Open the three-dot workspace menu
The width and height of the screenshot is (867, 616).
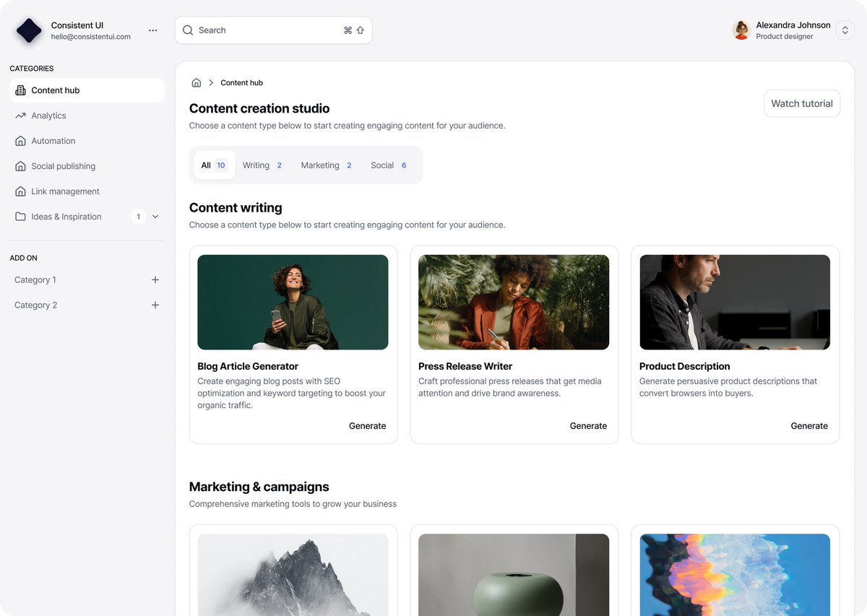pos(152,30)
